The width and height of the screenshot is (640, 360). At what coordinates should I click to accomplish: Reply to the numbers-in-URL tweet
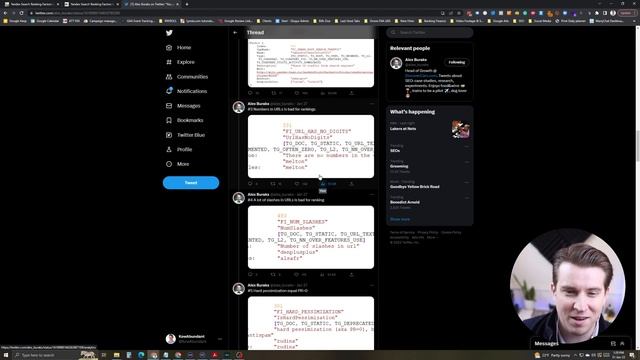coord(250,184)
